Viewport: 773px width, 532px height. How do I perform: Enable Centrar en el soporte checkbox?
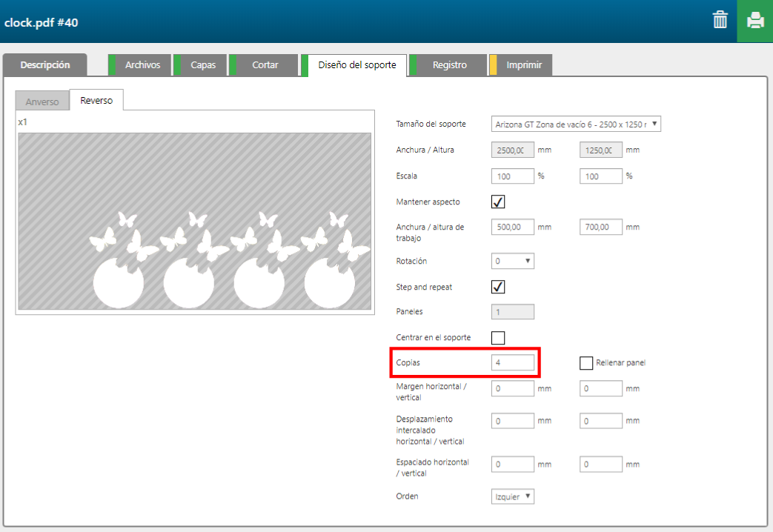[x=498, y=338]
